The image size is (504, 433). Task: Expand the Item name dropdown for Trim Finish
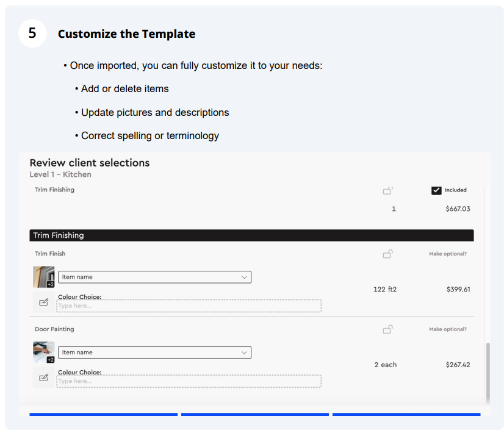click(x=154, y=277)
